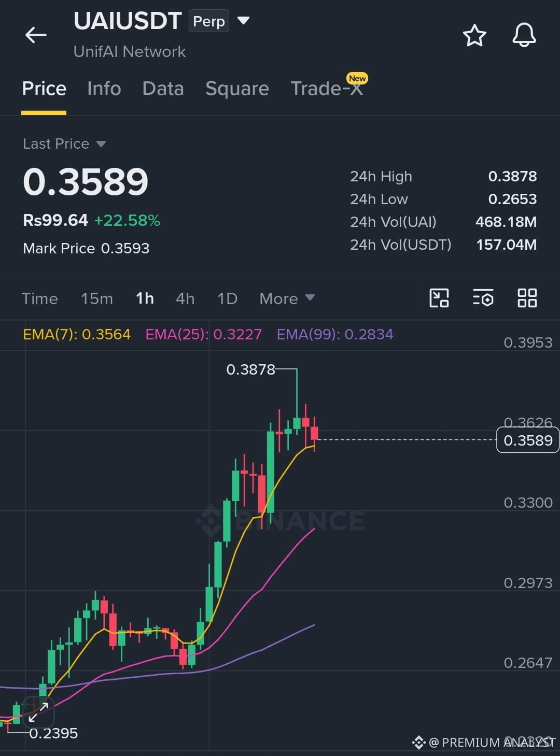
Task: Open the chart drawing tools icon
Action: point(439,298)
